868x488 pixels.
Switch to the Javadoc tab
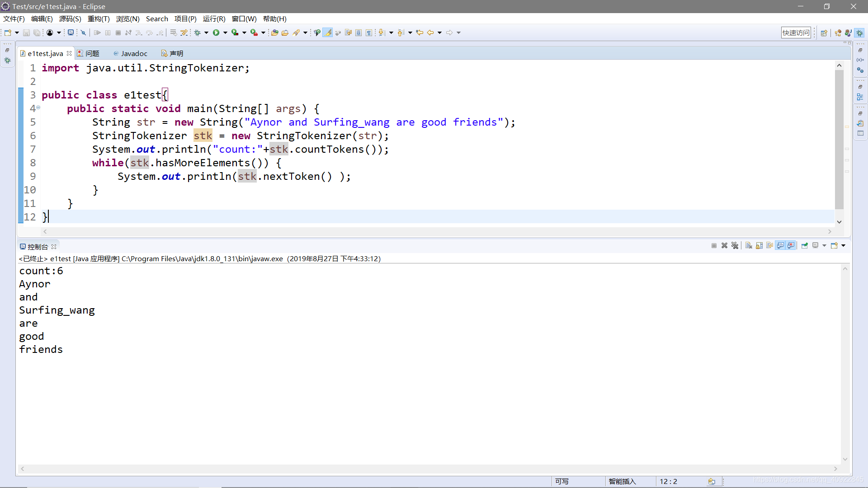(x=134, y=53)
